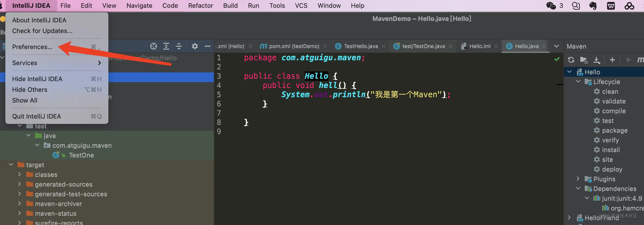Open the Navigate menu
644x225 pixels.
139,6
